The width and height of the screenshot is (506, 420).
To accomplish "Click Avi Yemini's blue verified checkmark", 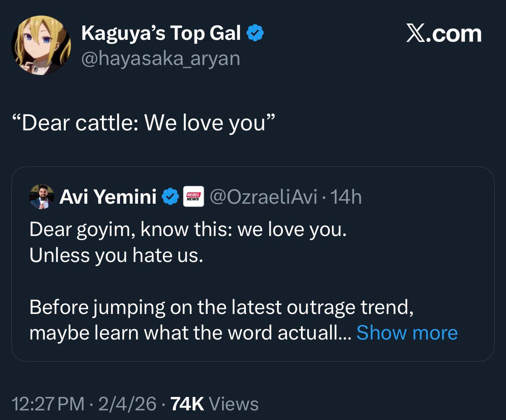I will tap(170, 197).
